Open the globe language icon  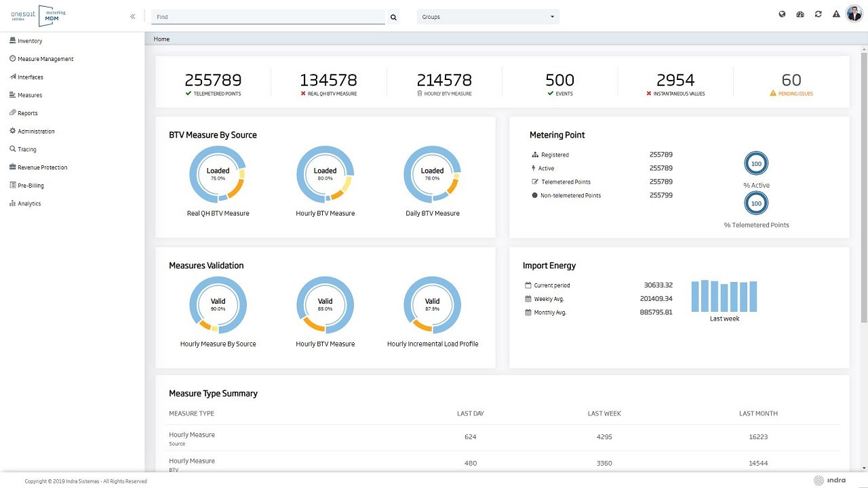782,14
